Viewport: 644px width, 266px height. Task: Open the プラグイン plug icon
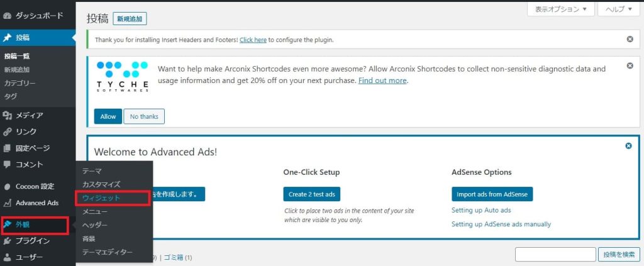6,241
